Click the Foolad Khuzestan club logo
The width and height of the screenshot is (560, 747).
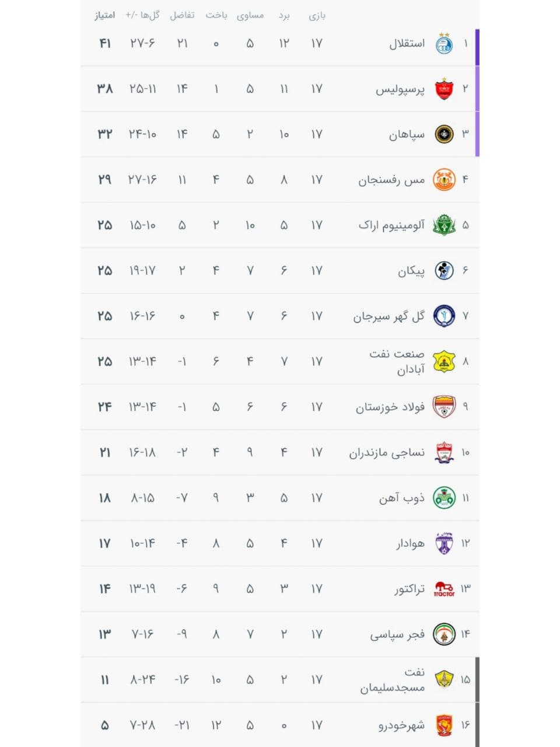444,407
